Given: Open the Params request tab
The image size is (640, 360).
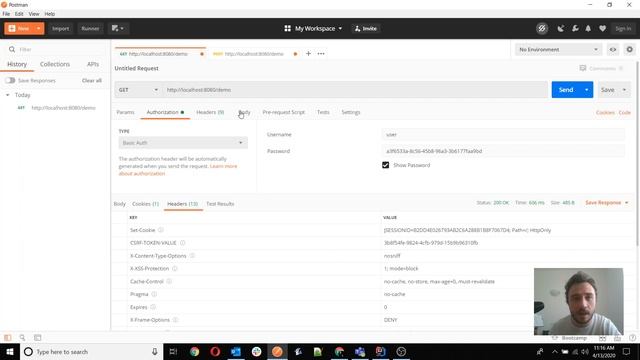Looking at the screenshot, I should click(125, 112).
